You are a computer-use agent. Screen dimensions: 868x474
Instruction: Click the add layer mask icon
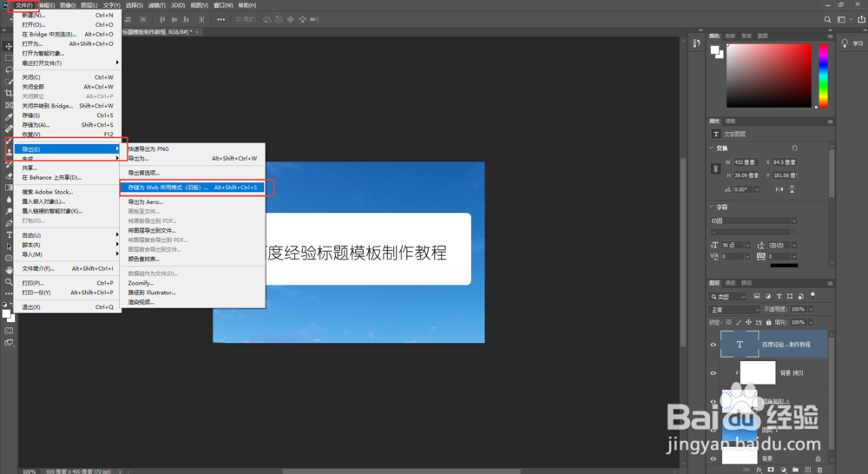771,470
